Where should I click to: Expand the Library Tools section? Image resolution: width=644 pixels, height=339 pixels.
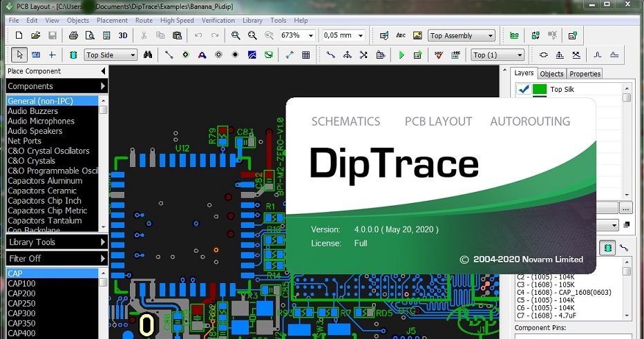[x=57, y=242]
